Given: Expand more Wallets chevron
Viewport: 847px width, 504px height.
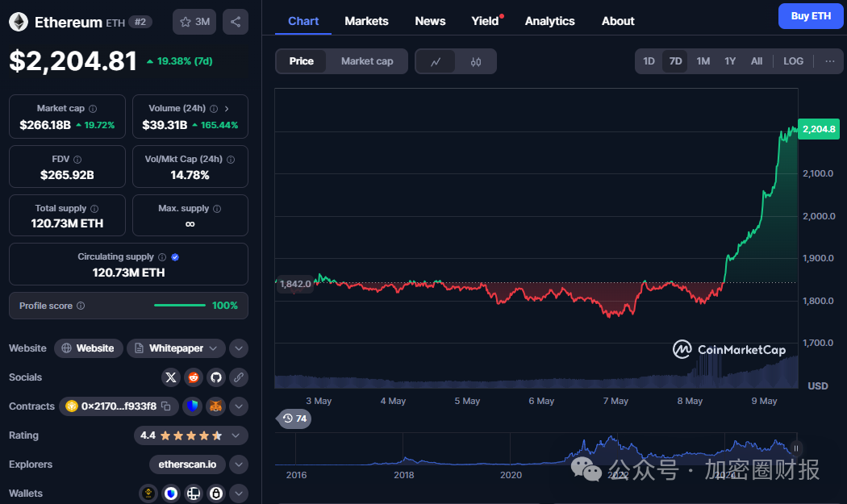Looking at the screenshot, I should (239, 493).
